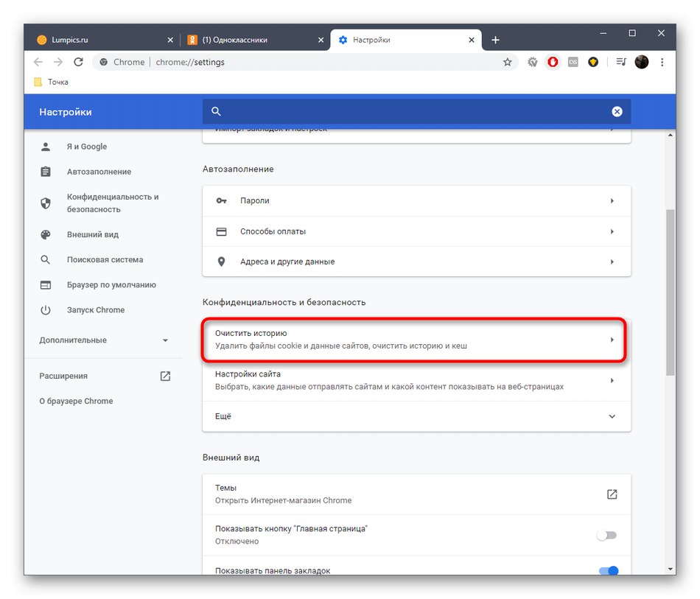
Task: Open the external-link icon next to Расширения
Action: coord(165,376)
